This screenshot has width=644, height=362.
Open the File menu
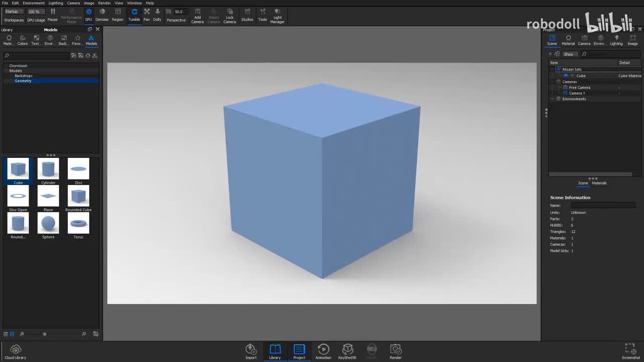[5, 3]
